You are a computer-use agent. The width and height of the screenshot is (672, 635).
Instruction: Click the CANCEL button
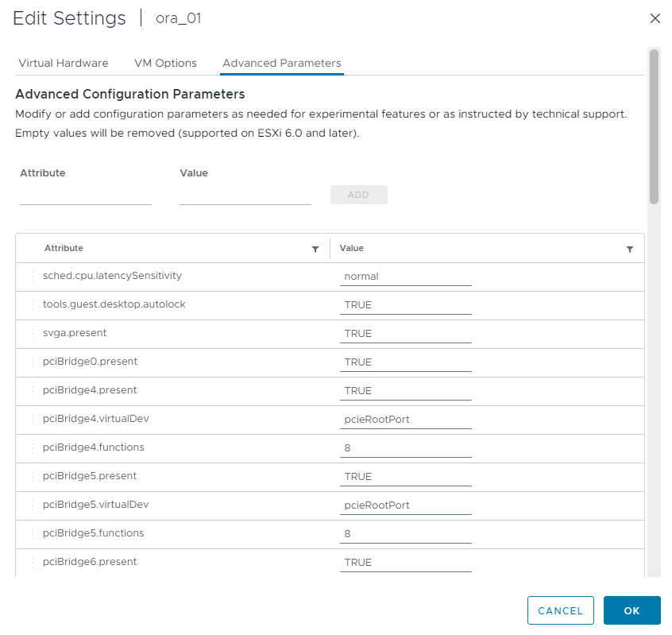(560, 610)
